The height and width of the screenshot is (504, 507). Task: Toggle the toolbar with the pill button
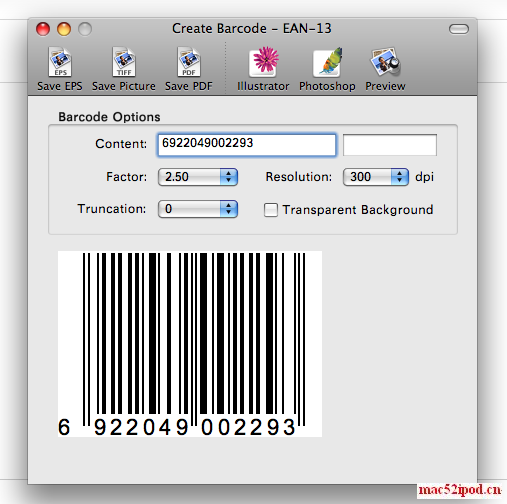(x=459, y=29)
